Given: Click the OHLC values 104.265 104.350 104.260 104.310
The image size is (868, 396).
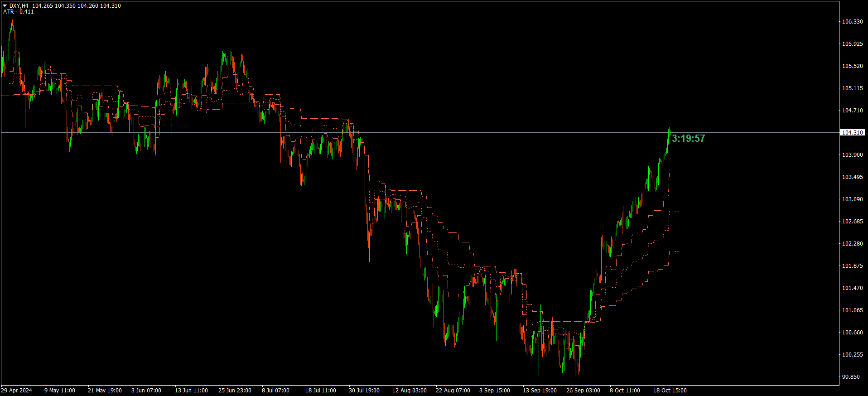Looking at the screenshot, I should (77, 6).
